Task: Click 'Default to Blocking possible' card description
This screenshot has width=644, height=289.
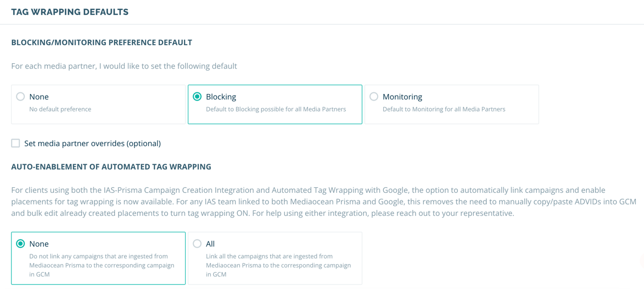Action: pyautogui.click(x=276, y=110)
